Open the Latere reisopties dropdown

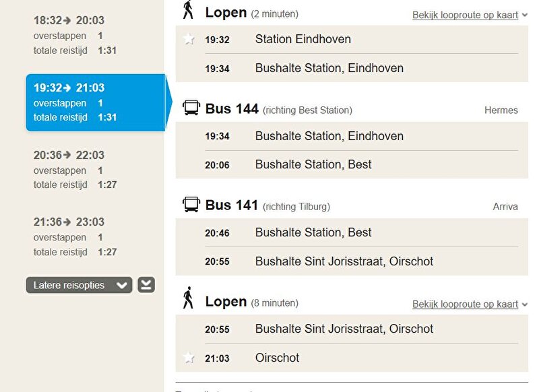(x=79, y=285)
